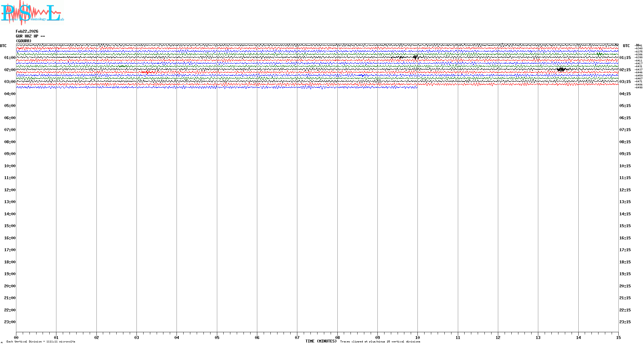Click the 04:00 hour label on left axis
This screenshot has height=346, width=644.
10,94
